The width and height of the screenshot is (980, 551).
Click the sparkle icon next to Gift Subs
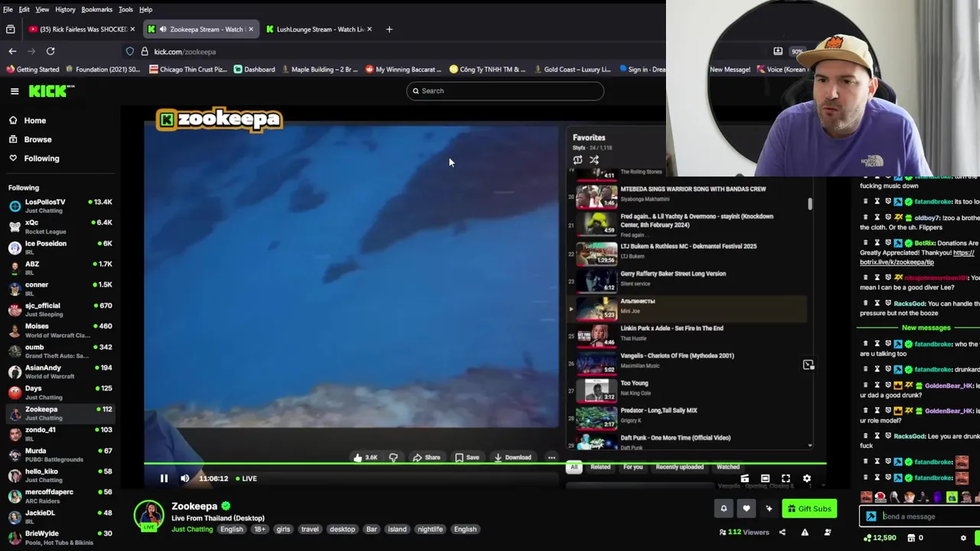point(769,508)
